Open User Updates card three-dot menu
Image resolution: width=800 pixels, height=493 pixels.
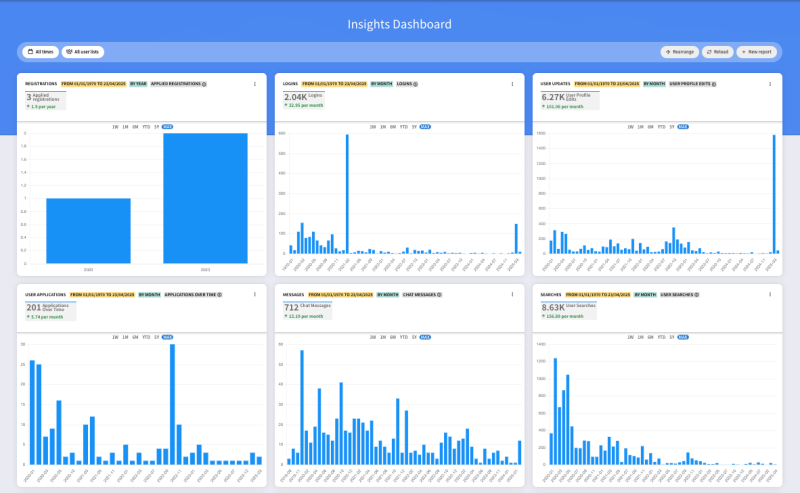tap(770, 84)
